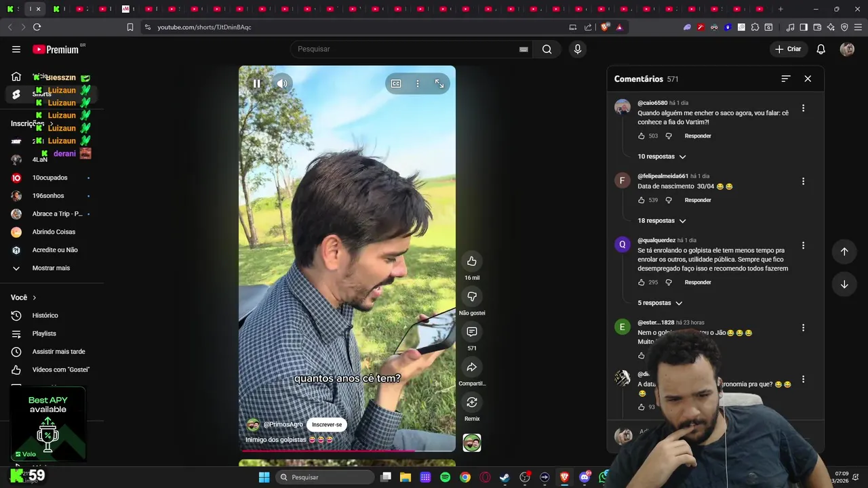Open the account avatar menu

pyautogui.click(x=847, y=49)
